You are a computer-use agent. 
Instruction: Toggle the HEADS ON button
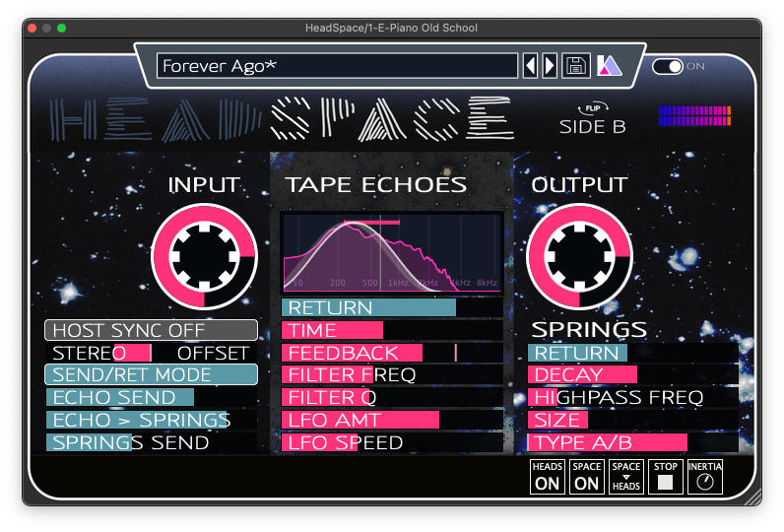coord(547,477)
